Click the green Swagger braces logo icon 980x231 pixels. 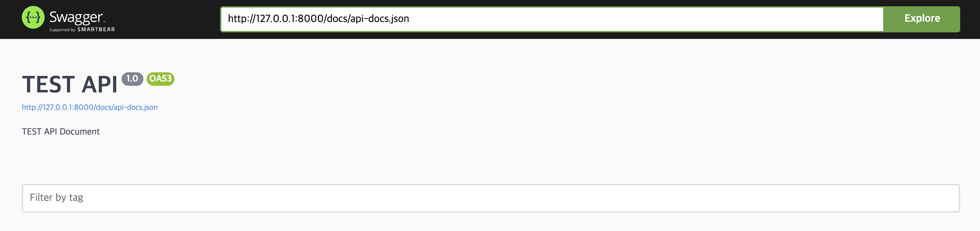(33, 17)
